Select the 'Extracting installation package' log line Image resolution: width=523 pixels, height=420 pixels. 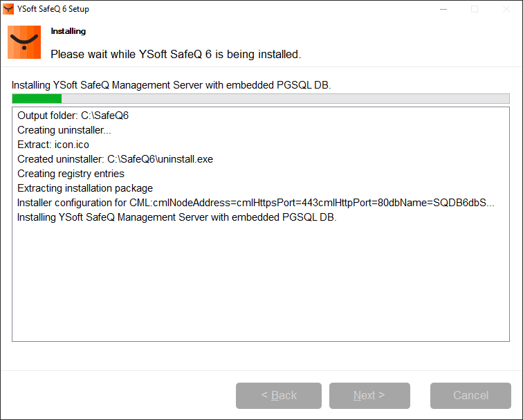pyautogui.click(x=85, y=188)
